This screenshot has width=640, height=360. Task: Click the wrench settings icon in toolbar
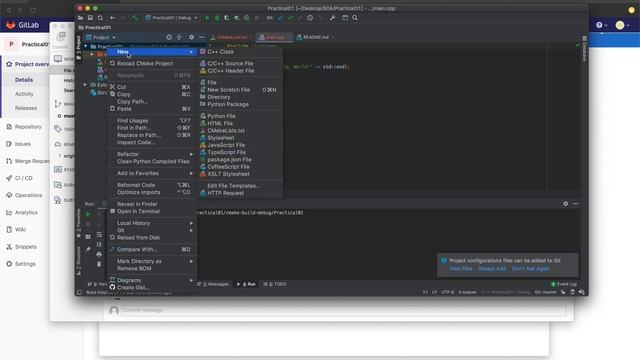point(333,18)
